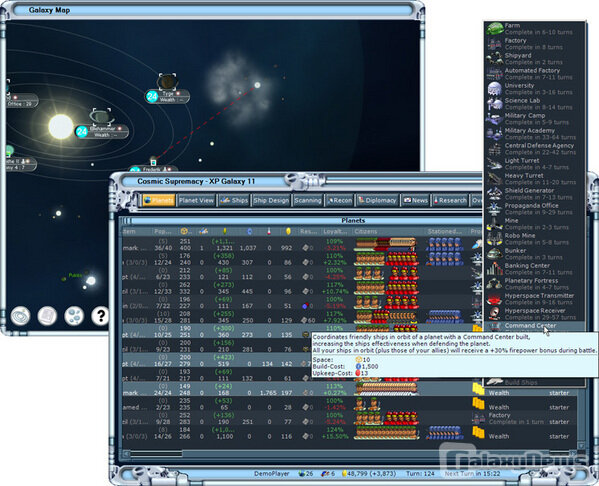Screen dimensions: 599x486
Task: Pick Military Camp from build list
Action: click(535, 118)
